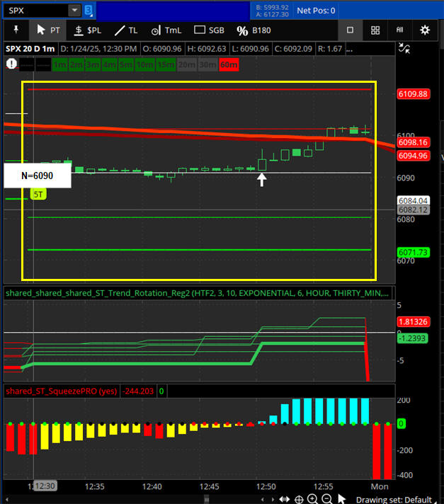The width and height of the screenshot is (444, 504).
Task: Click the horizontal scrollbar thumb
Action: 207,500
